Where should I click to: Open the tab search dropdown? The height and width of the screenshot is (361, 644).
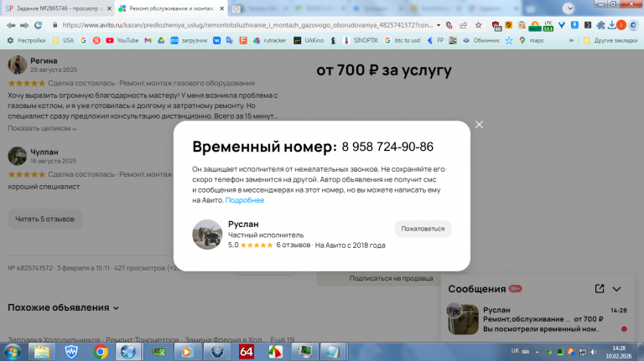click(x=569, y=8)
